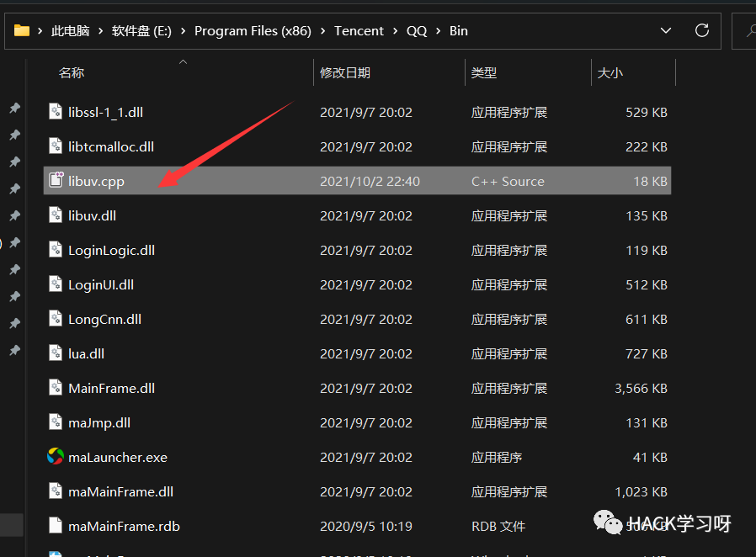
Task: Go to Tencent folder breadcrumb
Action: [x=359, y=31]
